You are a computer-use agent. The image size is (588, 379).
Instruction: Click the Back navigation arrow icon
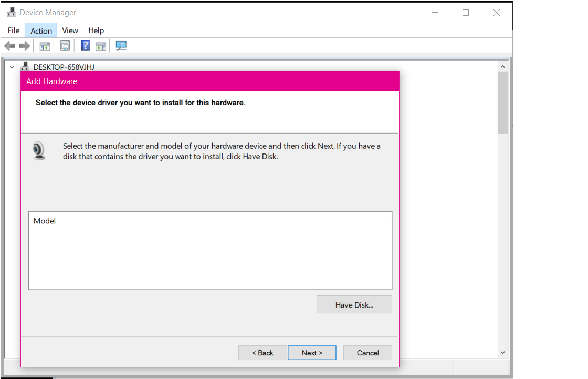click(9, 46)
